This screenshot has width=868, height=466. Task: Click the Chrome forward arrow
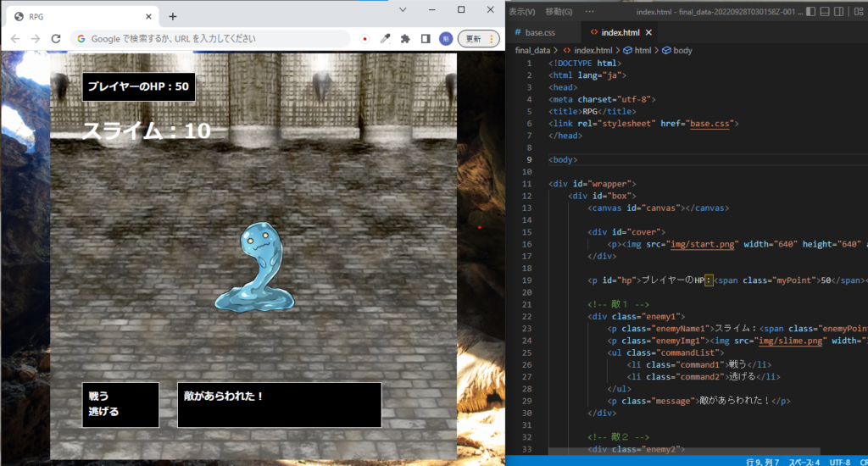36,39
